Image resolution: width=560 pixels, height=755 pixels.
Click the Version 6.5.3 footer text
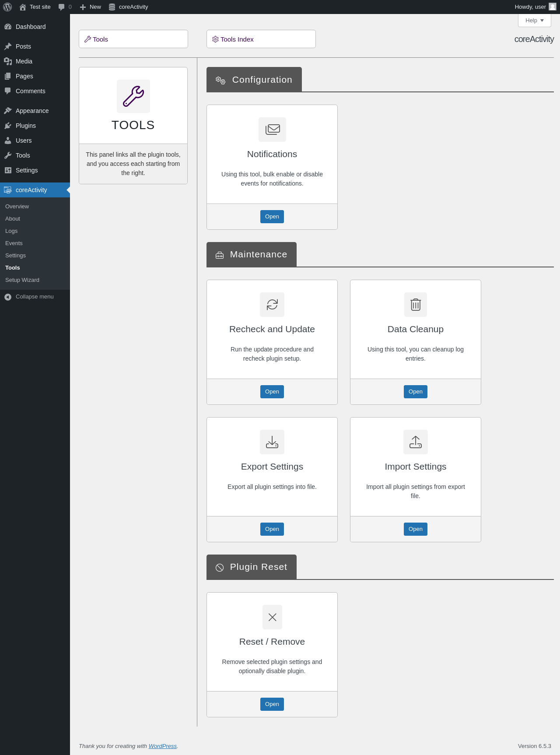pos(535,746)
